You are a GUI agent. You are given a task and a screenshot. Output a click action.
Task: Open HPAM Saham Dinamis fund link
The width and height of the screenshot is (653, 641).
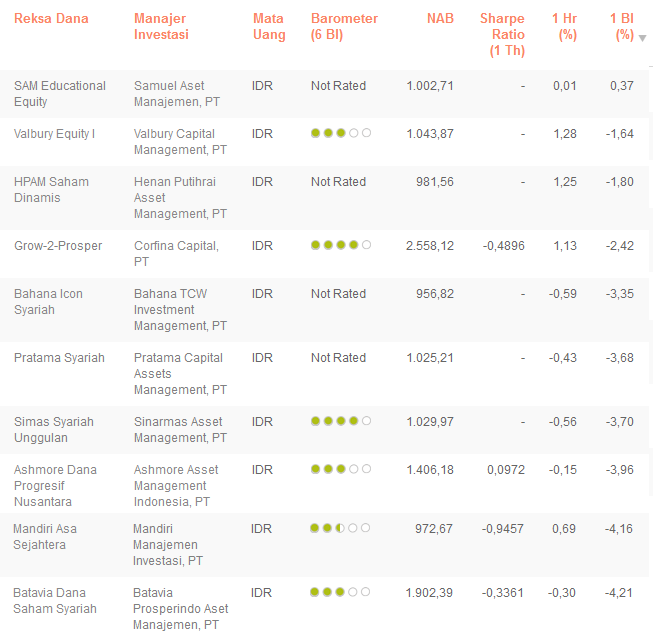[x=51, y=189]
